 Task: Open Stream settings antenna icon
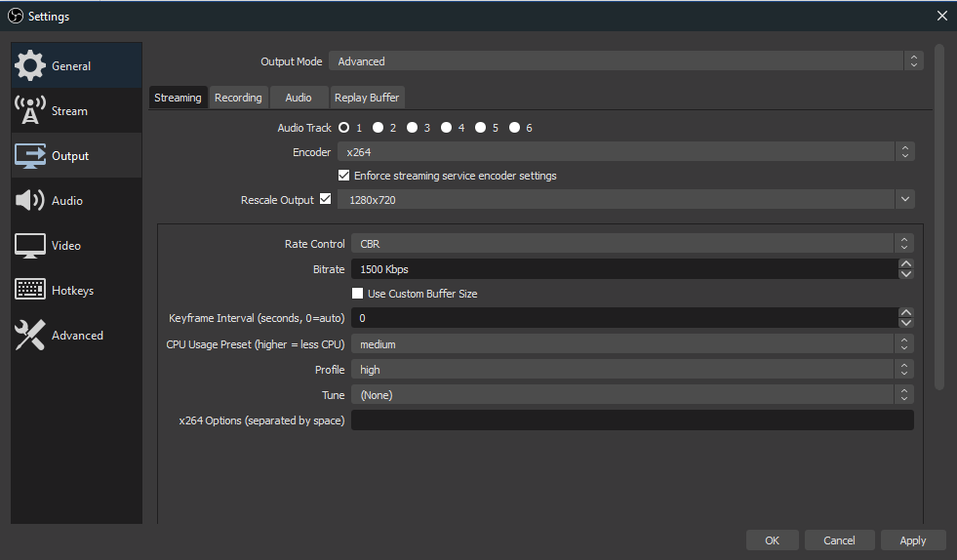click(x=30, y=110)
